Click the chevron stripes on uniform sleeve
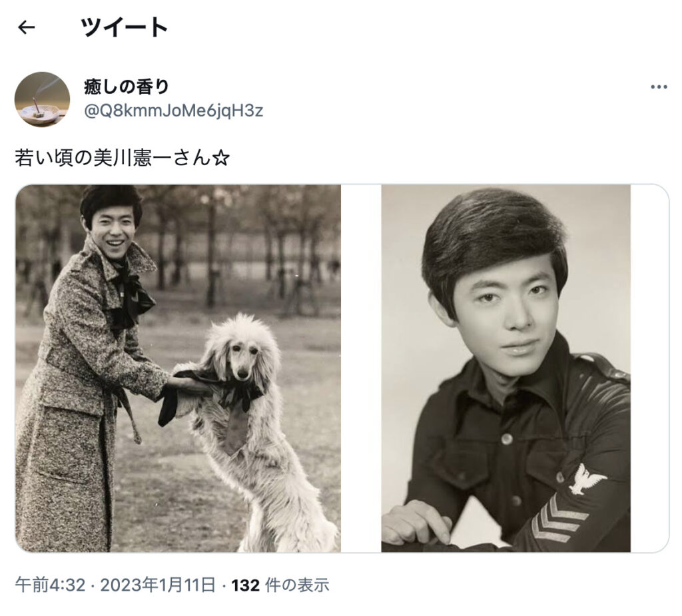 click(x=557, y=520)
